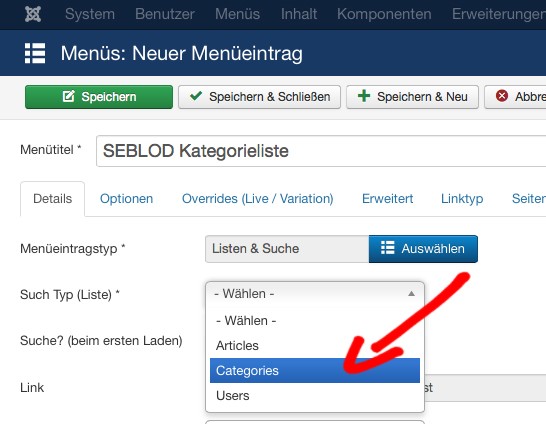546x424 pixels.
Task: Click the menu list icon beside the title
Action: coord(35,53)
